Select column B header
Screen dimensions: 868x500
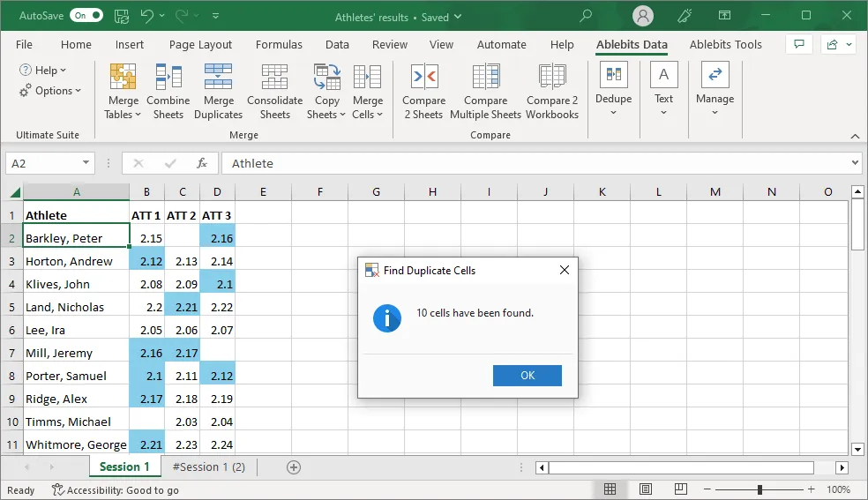pyautogui.click(x=146, y=192)
